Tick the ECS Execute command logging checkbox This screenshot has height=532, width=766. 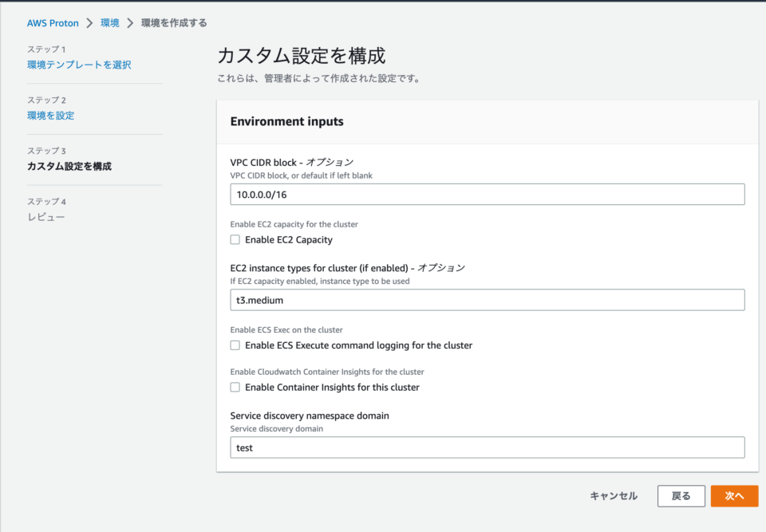(235, 345)
